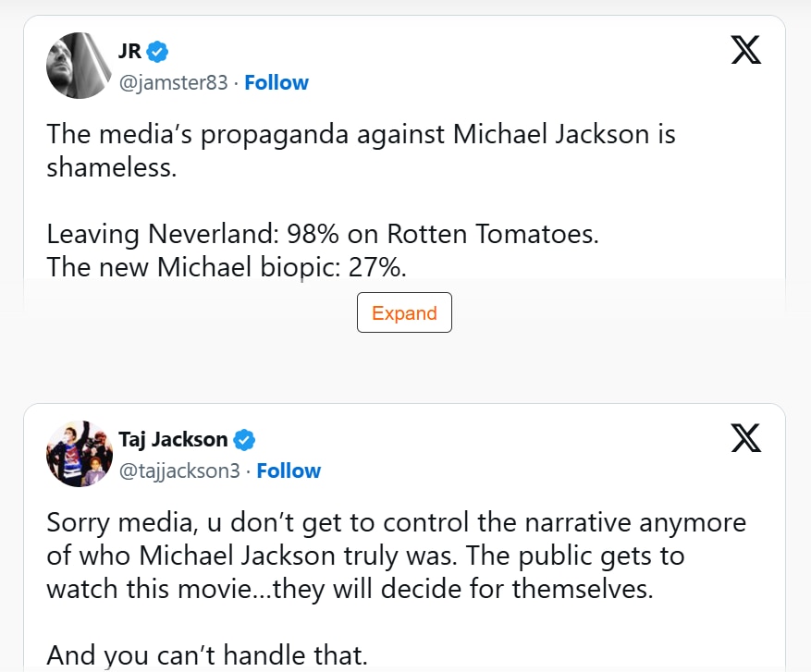Click Taj Jackson's verified blue checkmark badge
Viewport: 811px width, 672px height.
pyautogui.click(x=244, y=440)
